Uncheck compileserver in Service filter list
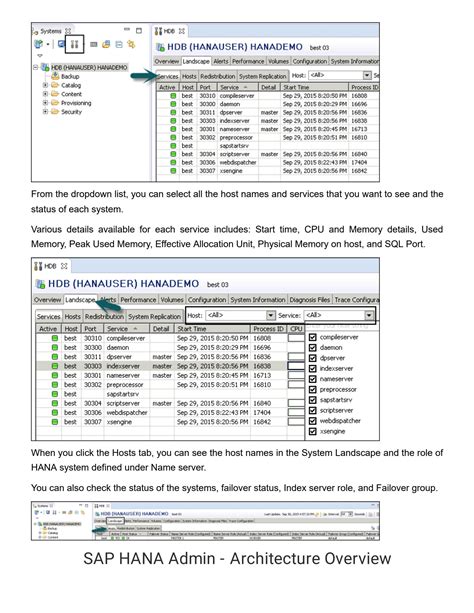Image resolution: width=474 pixels, height=613 pixels. tap(312, 337)
